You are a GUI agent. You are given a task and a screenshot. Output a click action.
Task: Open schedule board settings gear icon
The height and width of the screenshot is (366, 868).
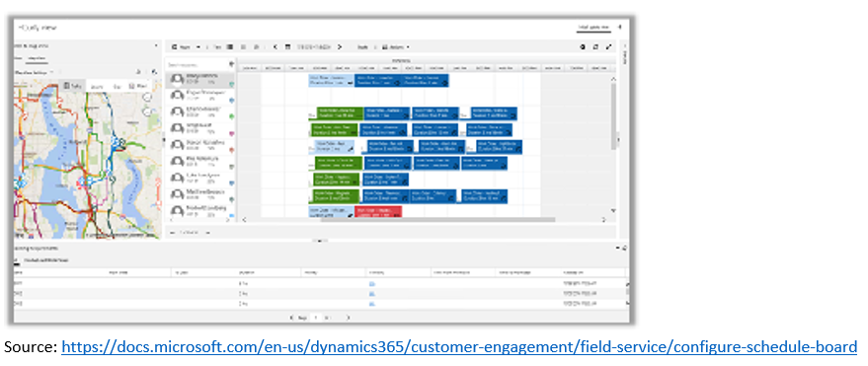pyautogui.click(x=583, y=47)
